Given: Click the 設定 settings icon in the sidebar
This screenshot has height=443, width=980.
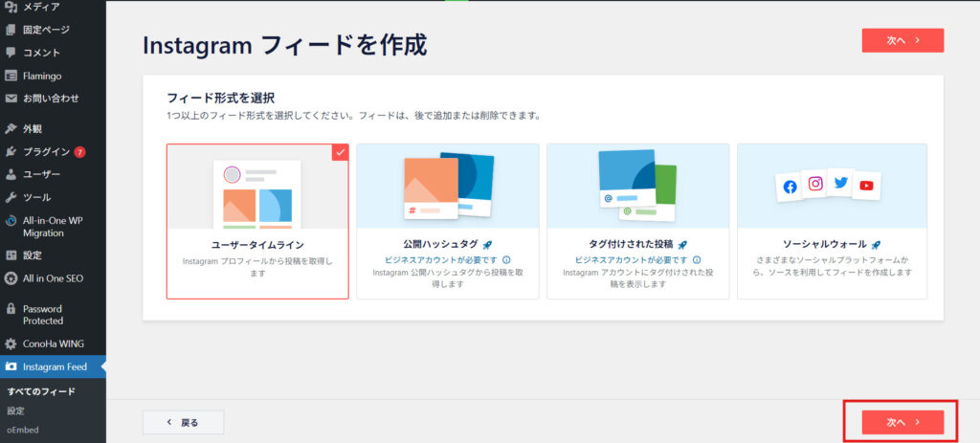Looking at the screenshot, I should [11, 255].
